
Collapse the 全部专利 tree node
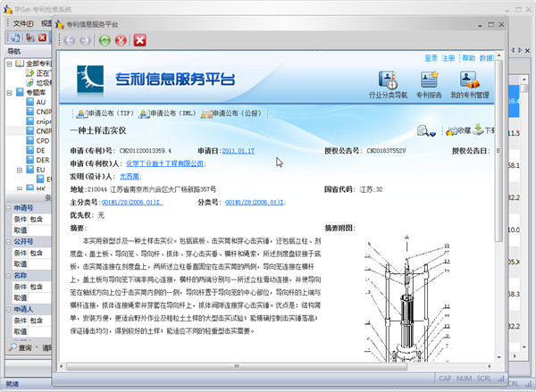pyautogui.click(x=9, y=63)
